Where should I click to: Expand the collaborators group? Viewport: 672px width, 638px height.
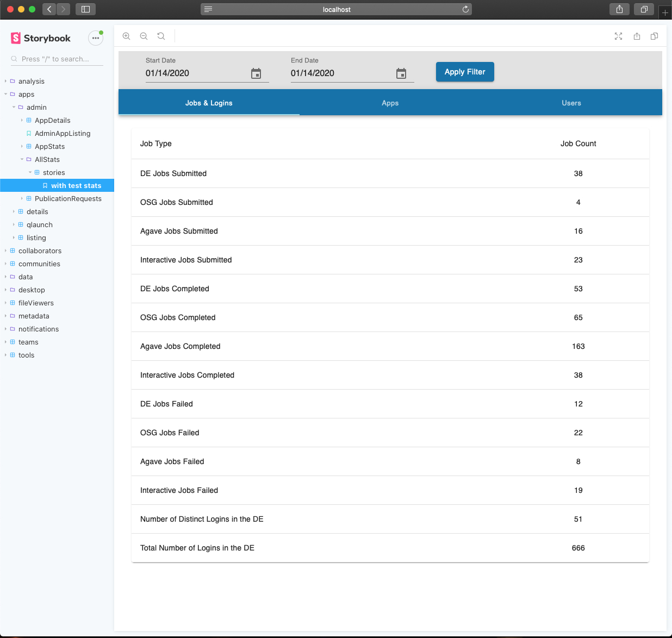click(6, 251)
